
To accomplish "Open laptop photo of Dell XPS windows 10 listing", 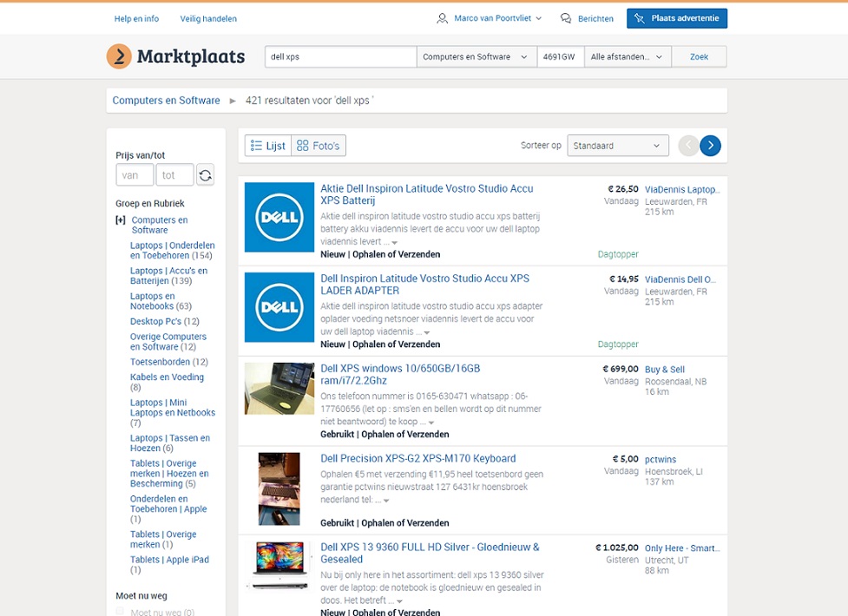I will 279,389.
